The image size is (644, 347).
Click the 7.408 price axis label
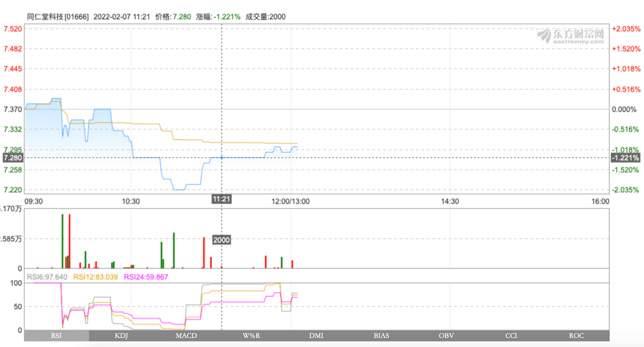[x=13, y=89]
